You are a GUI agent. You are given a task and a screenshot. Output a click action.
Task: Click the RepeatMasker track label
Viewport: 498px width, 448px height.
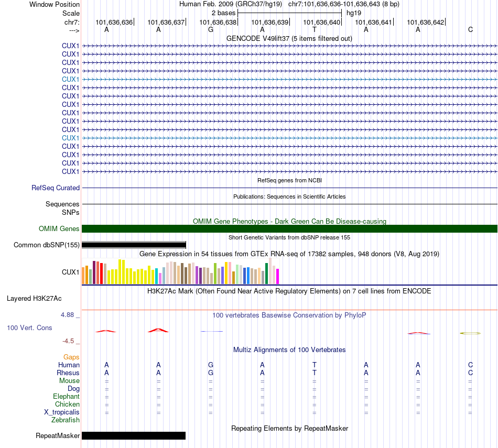(x=58, y=435)
